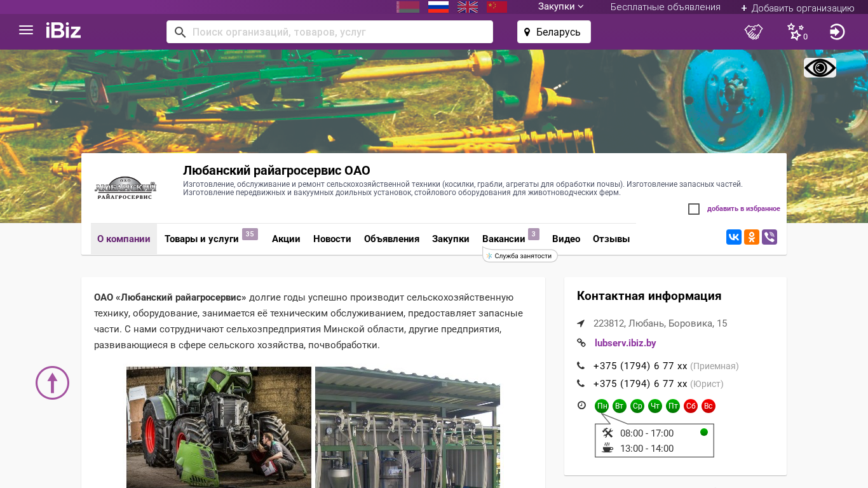Click the work hours tools icon
This screenshot has height=488, width=868.
coord(607,433)
